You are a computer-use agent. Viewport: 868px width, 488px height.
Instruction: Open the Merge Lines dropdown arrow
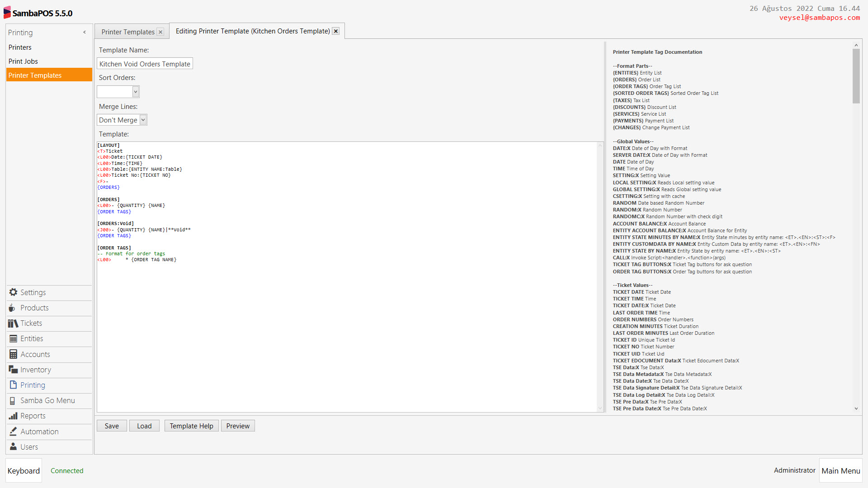[x=143, y=120]
